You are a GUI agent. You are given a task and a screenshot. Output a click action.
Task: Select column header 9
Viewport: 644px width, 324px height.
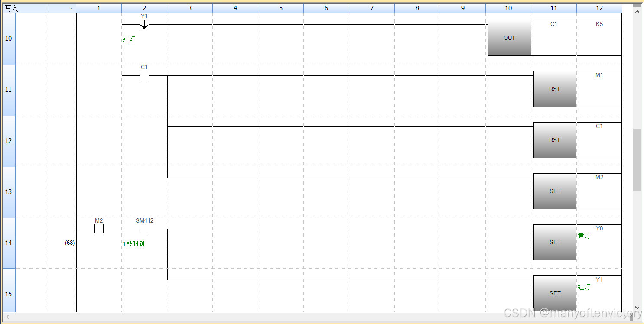463,8
